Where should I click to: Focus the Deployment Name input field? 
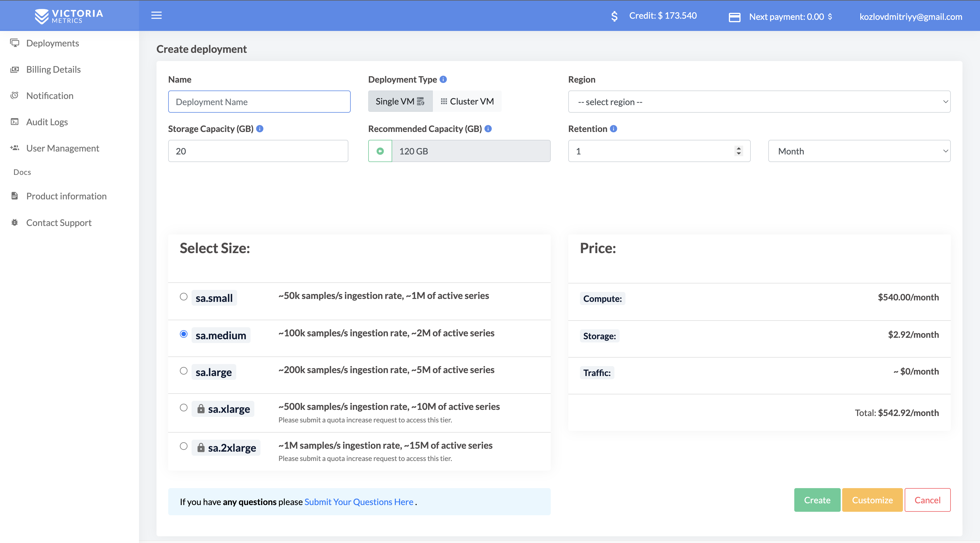coord(259,102)
